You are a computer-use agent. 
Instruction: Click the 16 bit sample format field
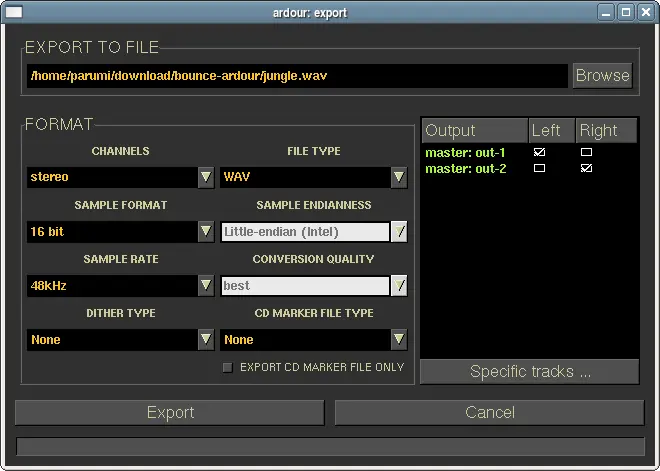pos(112,231)
